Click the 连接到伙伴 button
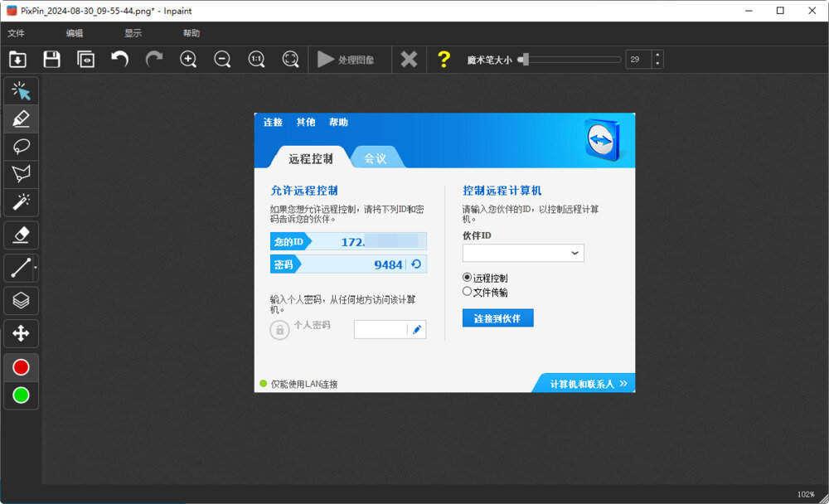This screenshot has width=829, height=504. [497, 317]
